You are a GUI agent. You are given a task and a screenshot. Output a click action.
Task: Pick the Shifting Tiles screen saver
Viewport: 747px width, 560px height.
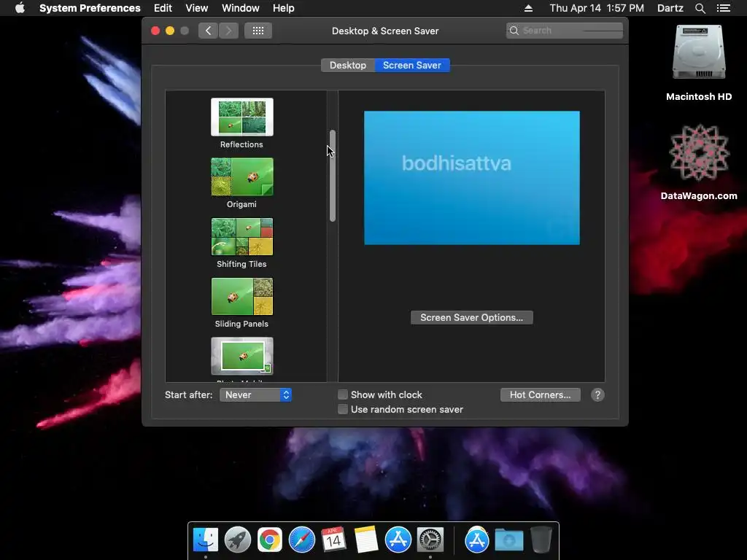tap(242, 237)
